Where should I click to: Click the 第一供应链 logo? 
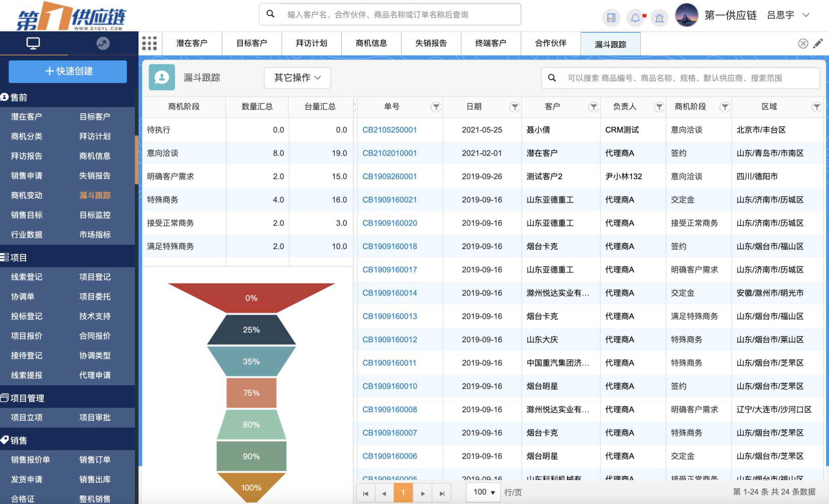click(x=71, y=16)
